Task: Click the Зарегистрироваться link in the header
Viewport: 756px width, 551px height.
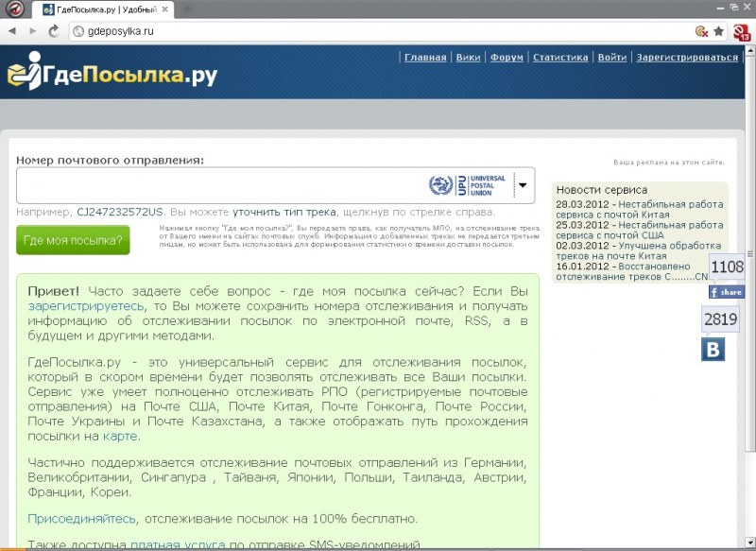Action: click(x=687, y=58)
